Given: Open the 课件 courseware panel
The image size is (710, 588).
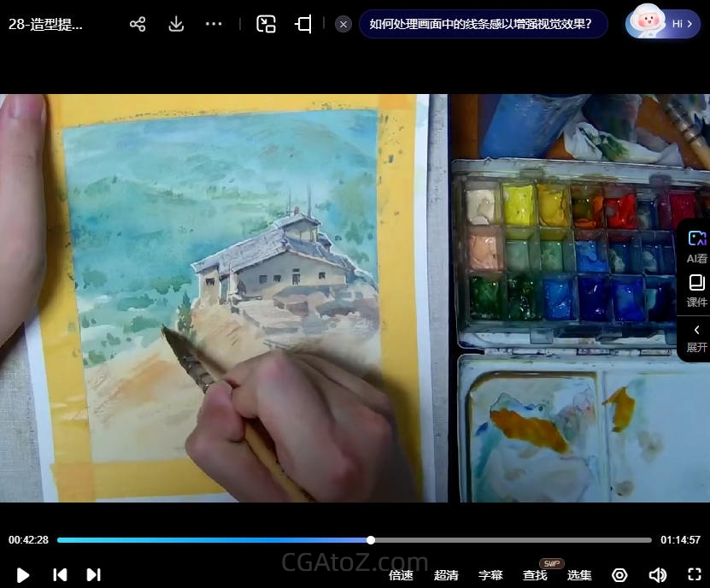Looking at the screenshot, I should point(696,291).
